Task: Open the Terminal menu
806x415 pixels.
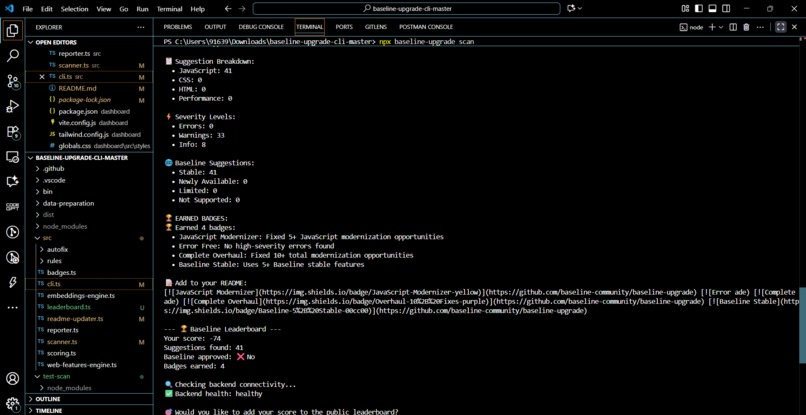Action: [169, 9]
